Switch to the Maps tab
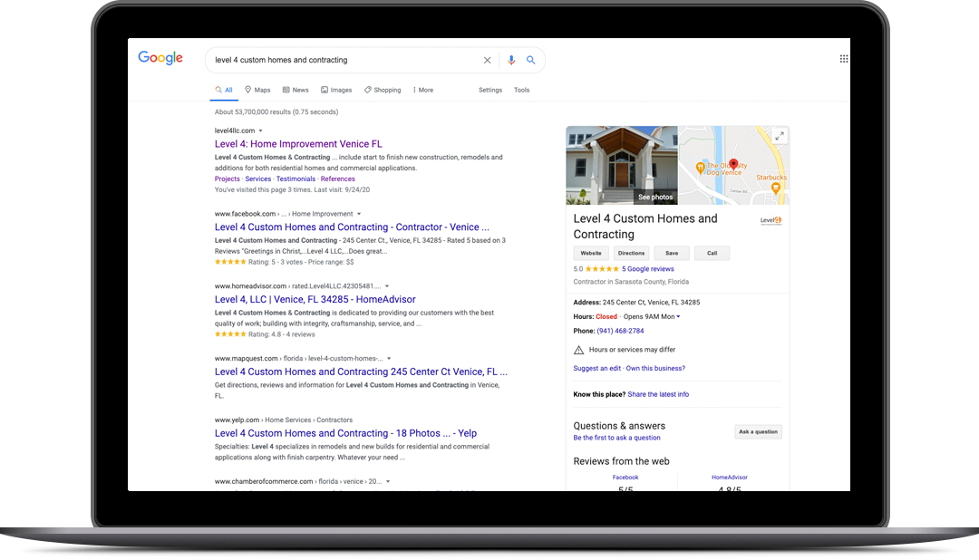 tap(257, 90)
